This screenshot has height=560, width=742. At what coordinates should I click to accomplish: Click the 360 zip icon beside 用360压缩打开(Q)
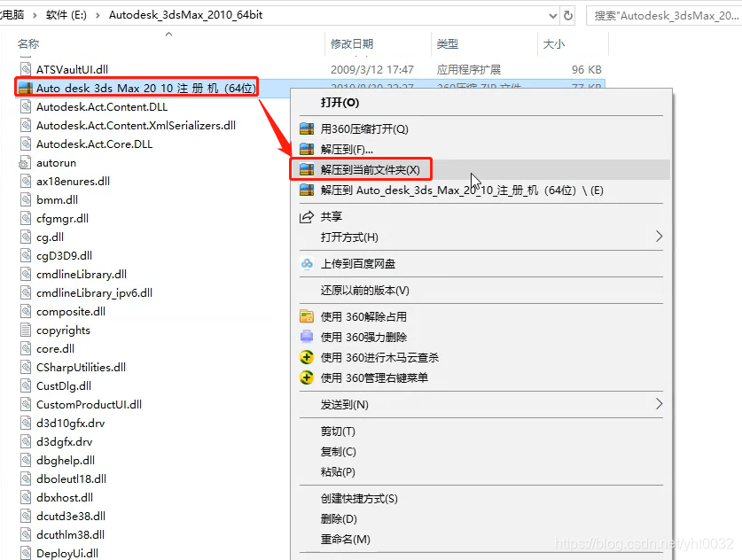coord(307,129)
